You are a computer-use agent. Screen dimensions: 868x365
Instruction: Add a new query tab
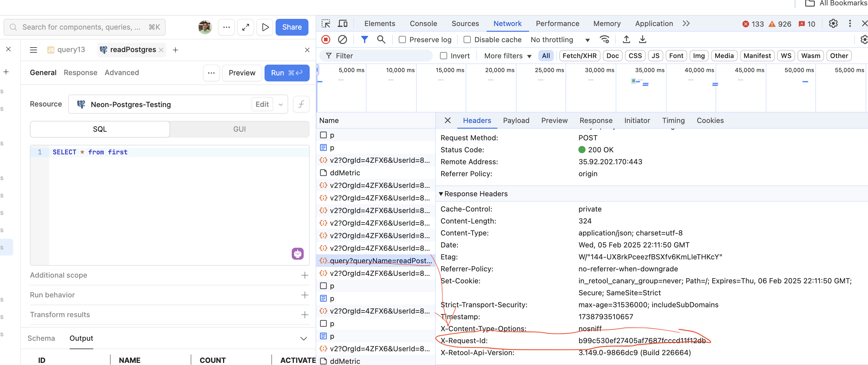pos(175,50)
